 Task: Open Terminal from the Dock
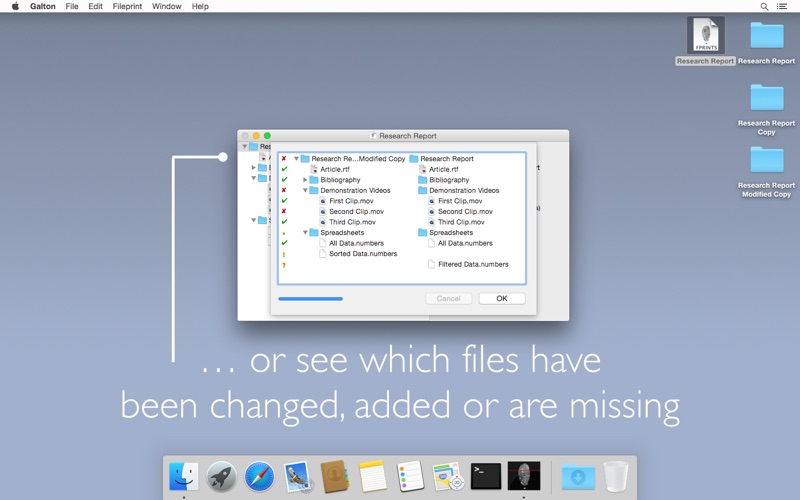(x=485, y=476)
